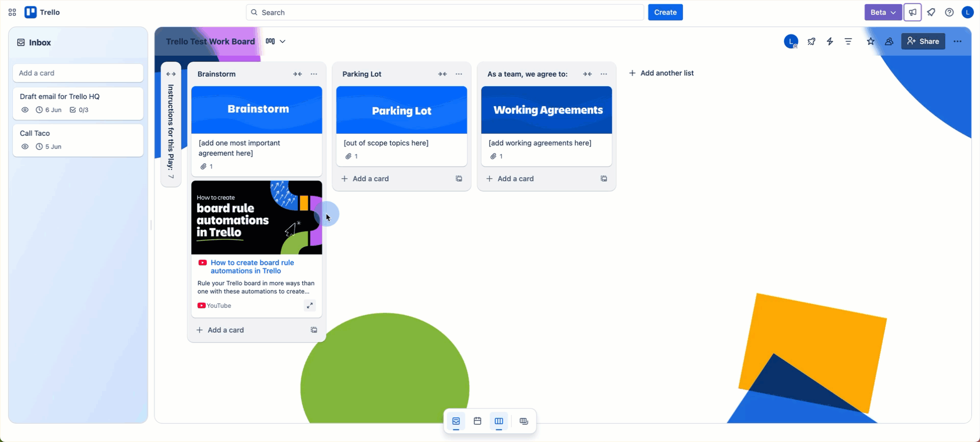This screenshot has width=980, height=442.
Task: Click attachment badge on Brainstorm card
Action: tap(207, 166)
